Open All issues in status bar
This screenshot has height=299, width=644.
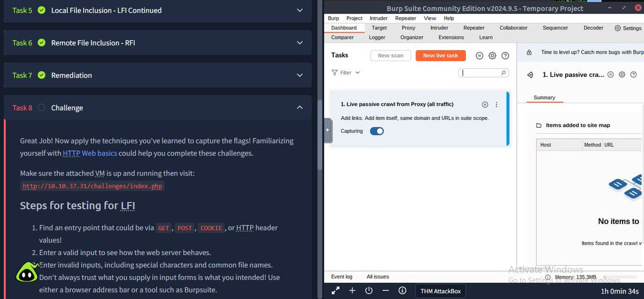pyautogui.click(x=378, y=277)
